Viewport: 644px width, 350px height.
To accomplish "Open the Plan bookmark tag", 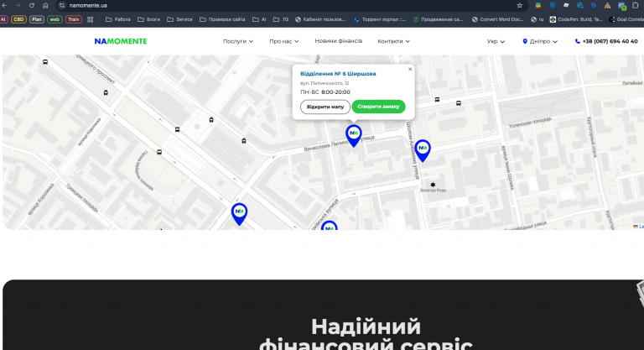I will click(37, 19).
